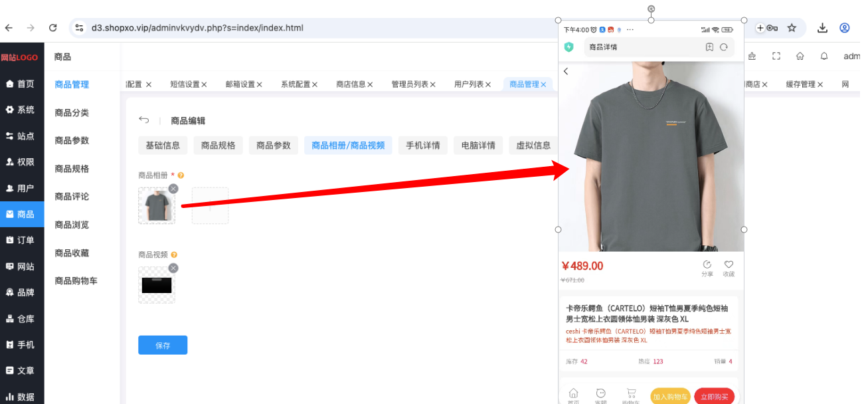Switch to the 基础信息 tab
Viewport: 868px width, 404px height.
(x=163, y=146)
